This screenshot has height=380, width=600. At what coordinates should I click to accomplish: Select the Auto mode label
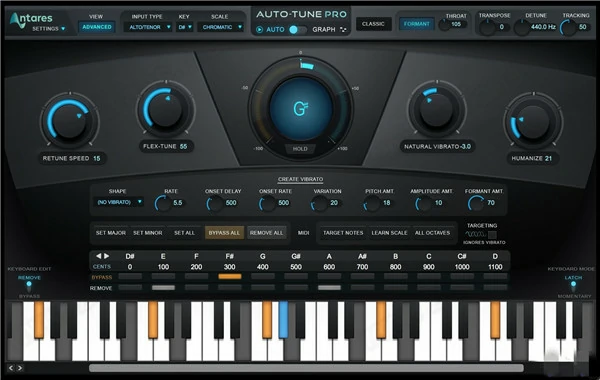pyautogui.click(x=275, y=29)
